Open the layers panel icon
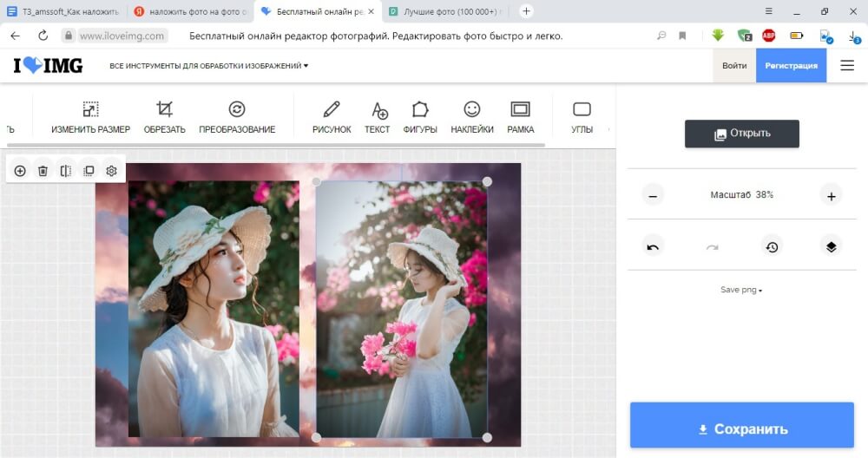The width and height of the screenshot is (868, 458). point(831,246)
